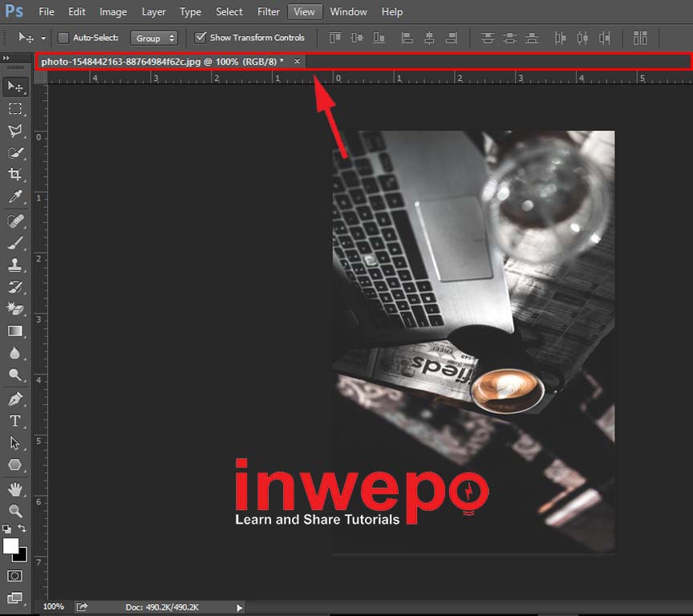Swap foreground and background colors
Viewport: 693px width, 616px height.
[x=22, y=529]
